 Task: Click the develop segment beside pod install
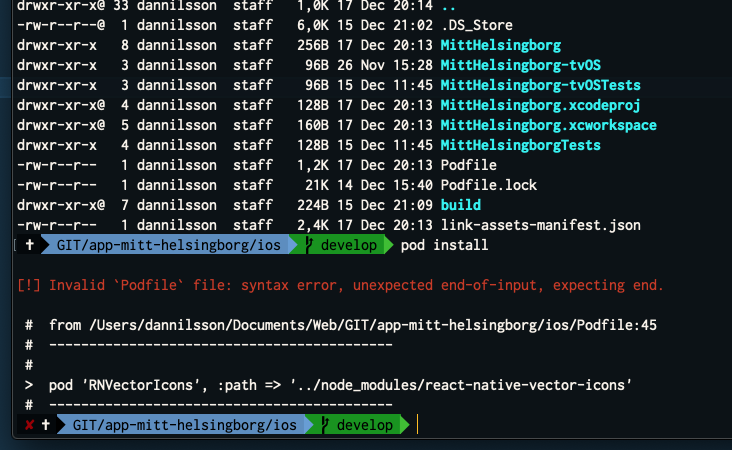point(342,245)
